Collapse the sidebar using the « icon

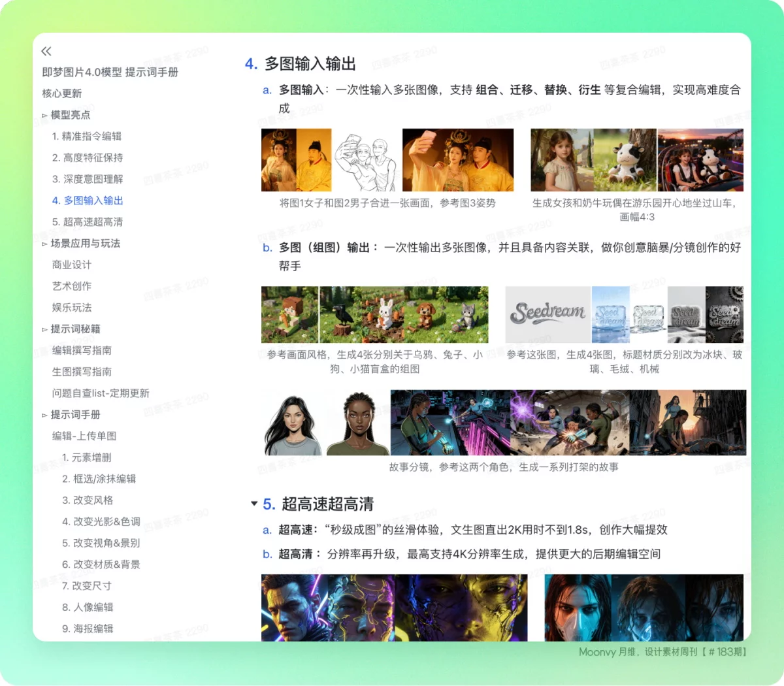click(x=46, y=51)
